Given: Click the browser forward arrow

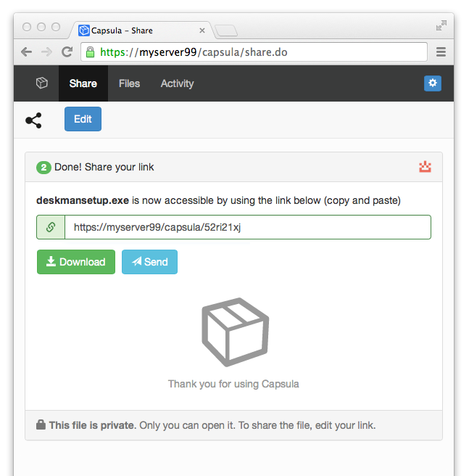Looking at the screenshot, I should click(x=46, y=52).
